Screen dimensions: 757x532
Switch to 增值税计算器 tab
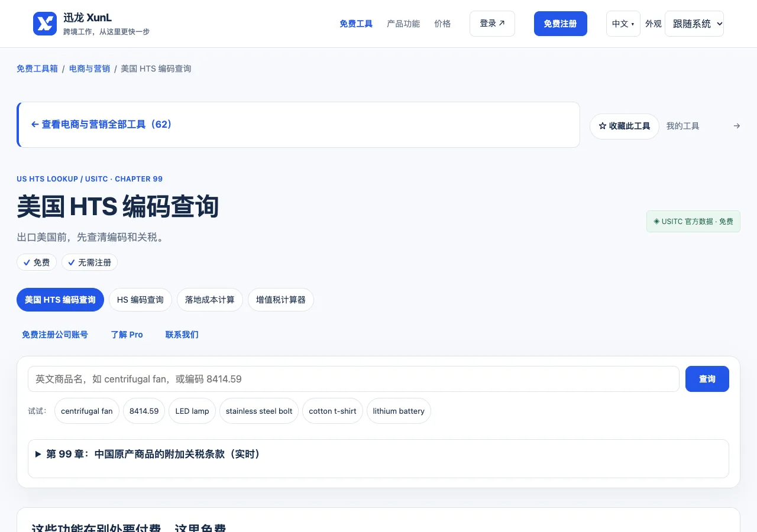click(x=281, y=300)
